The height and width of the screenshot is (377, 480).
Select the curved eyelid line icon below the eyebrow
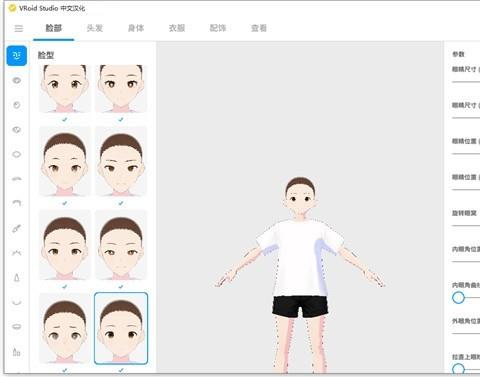[x=17, y=203]
